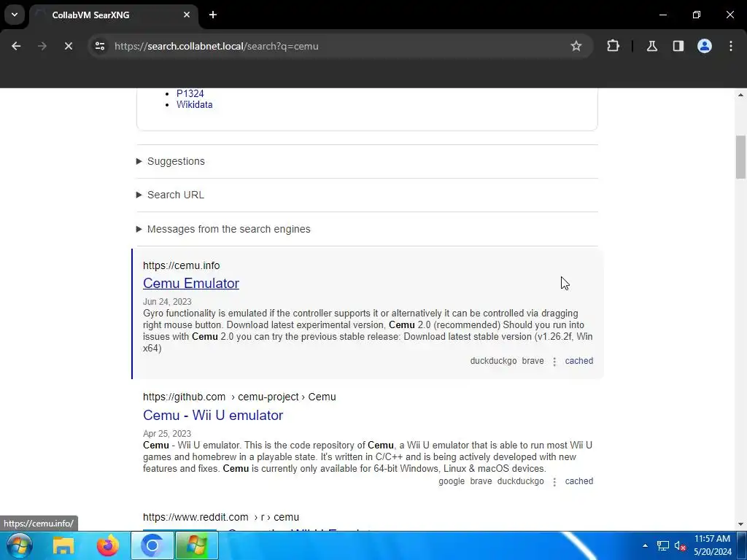This screenshot has height=560, width=747.
Task: Click the address bar URL field
Action: click(333, 46)
